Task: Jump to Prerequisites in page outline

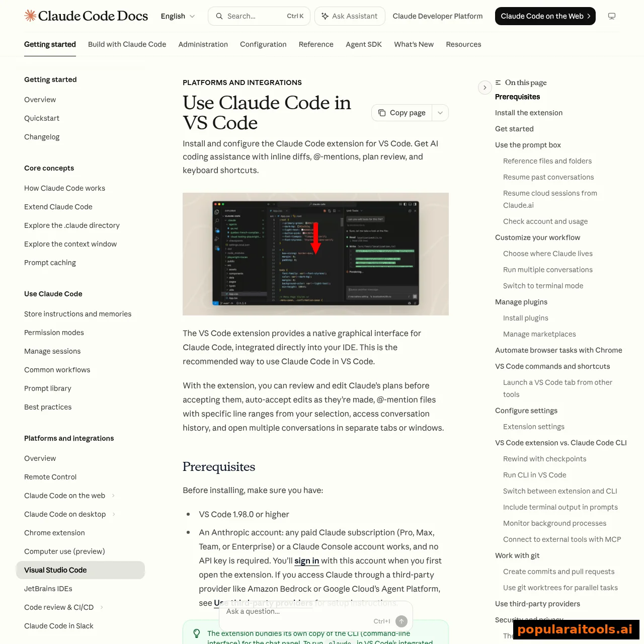Action: (517, 97)
